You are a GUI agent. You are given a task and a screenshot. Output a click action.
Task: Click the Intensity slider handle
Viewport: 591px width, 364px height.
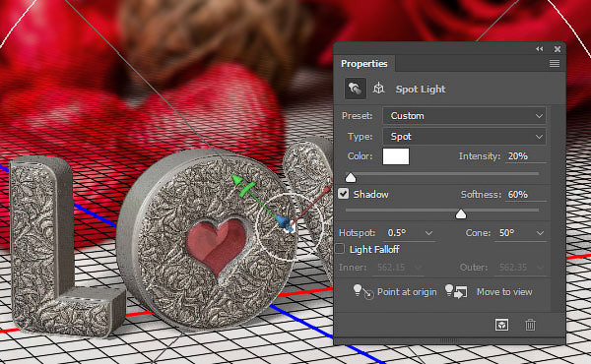(351, 177)
